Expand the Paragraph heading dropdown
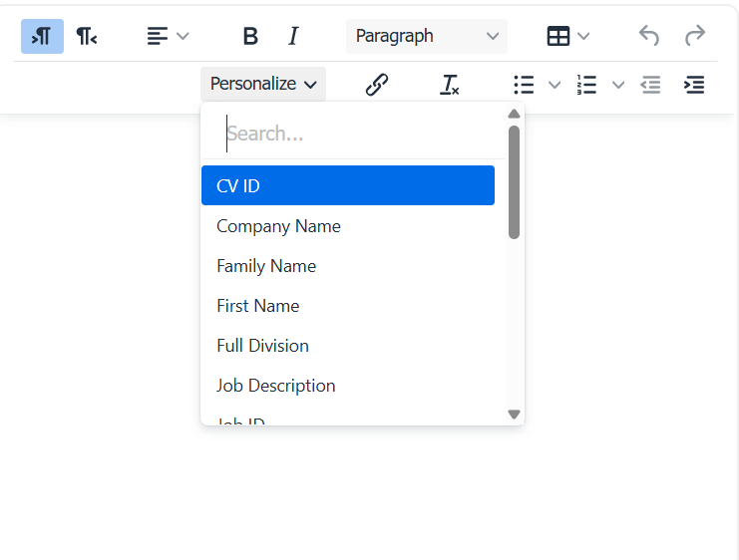 426,37
